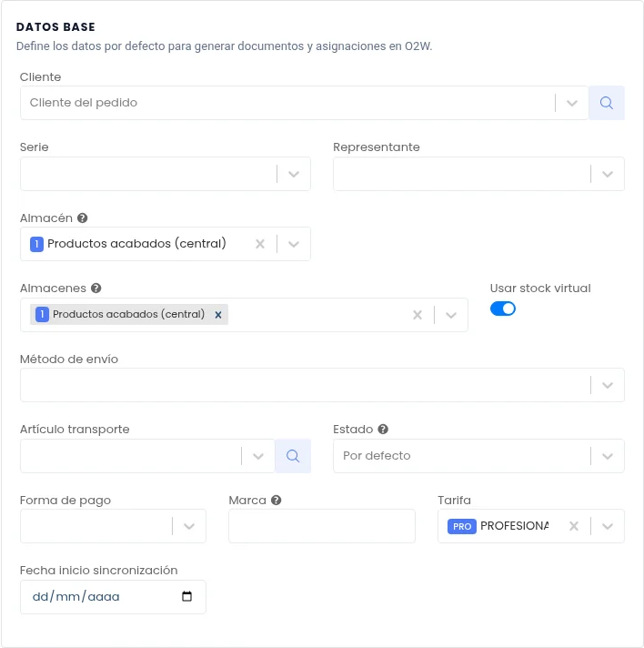The height and width of the screenshot is (648, 644).
Task: Open the Método de envío dropdown
Action: (x=608, y=385)
